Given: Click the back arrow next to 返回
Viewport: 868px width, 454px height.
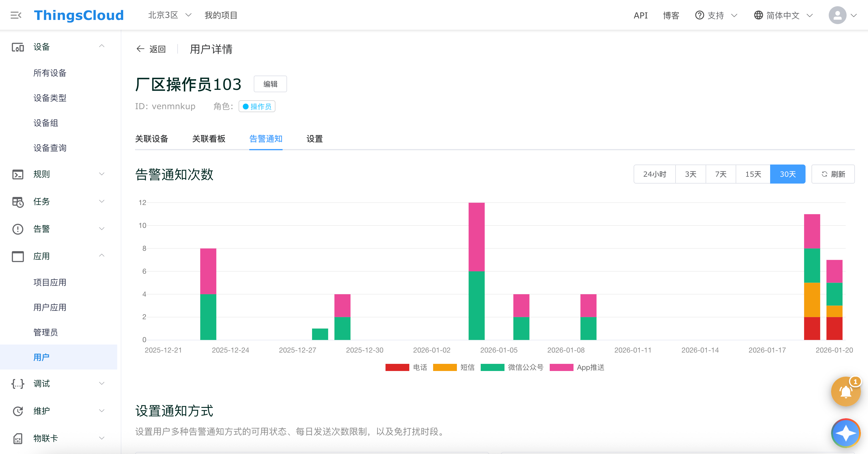Looking at the screenshot, I should (140, 49).
